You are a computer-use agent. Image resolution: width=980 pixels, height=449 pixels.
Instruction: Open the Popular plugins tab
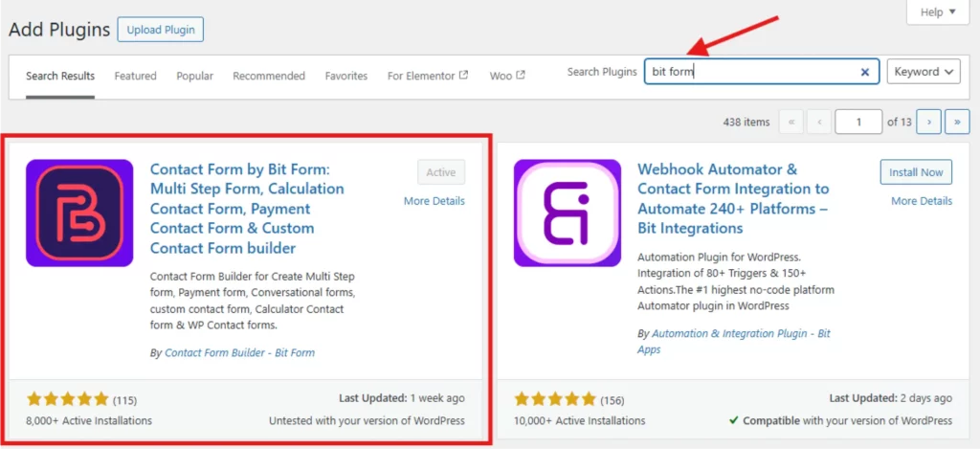(194, 76)
